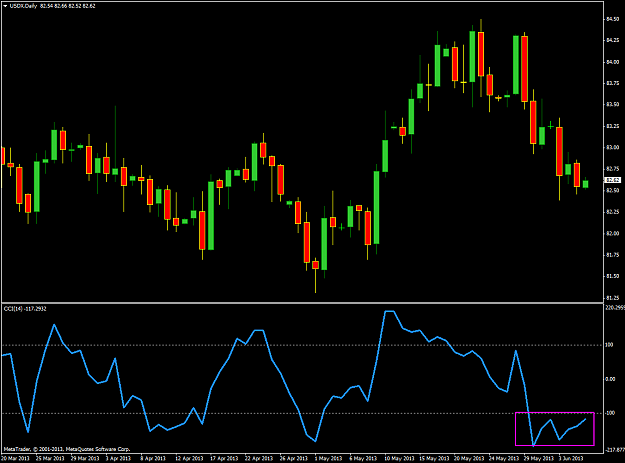
Task: Click the 82.25 price scale label
Action: point(613,212)
